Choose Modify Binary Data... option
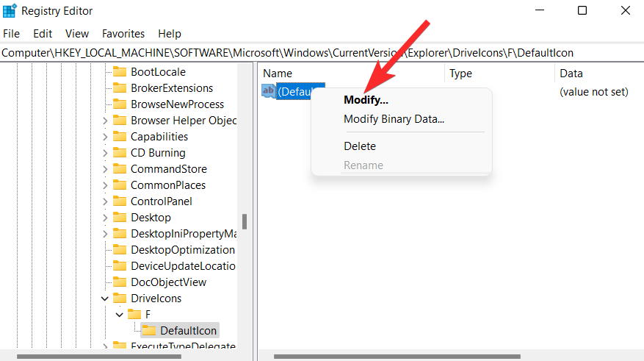 click(394, 119)
